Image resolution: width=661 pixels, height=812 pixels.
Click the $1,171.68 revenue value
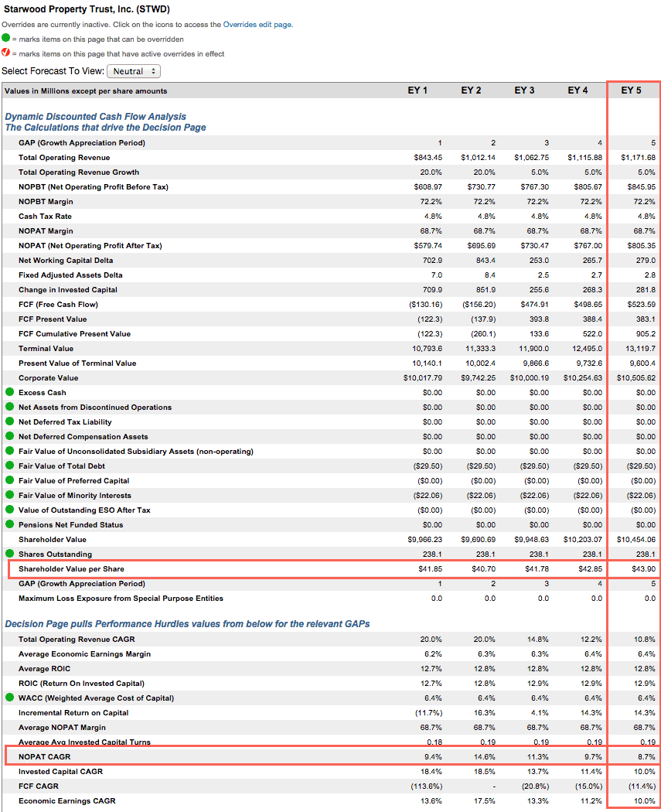click(638, 158)
